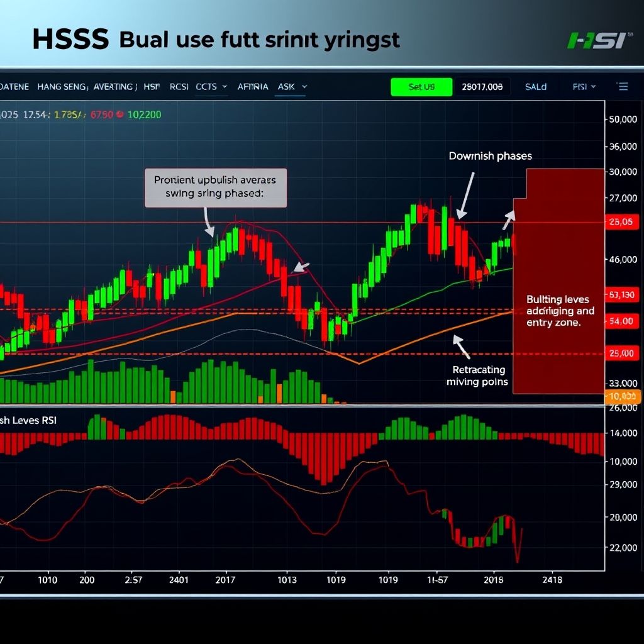
Task: Expand the CCTS dropdown arrow
Action: (x=225, y=87)
